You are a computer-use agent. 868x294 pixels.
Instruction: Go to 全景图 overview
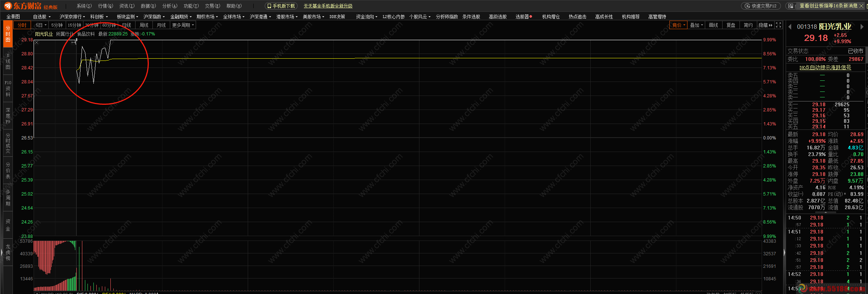point(13,17)
